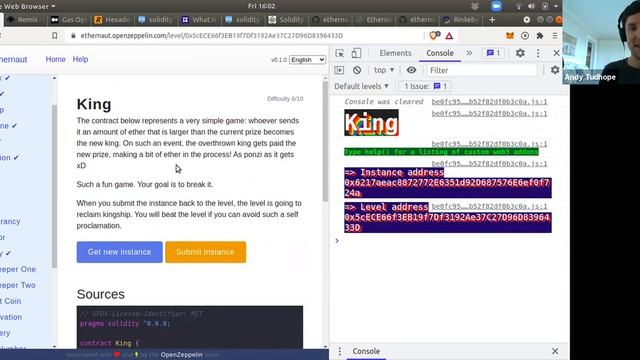Create live expression with eye icon
This screenshot has height=360, width=640.
click(x=411, y=70)
